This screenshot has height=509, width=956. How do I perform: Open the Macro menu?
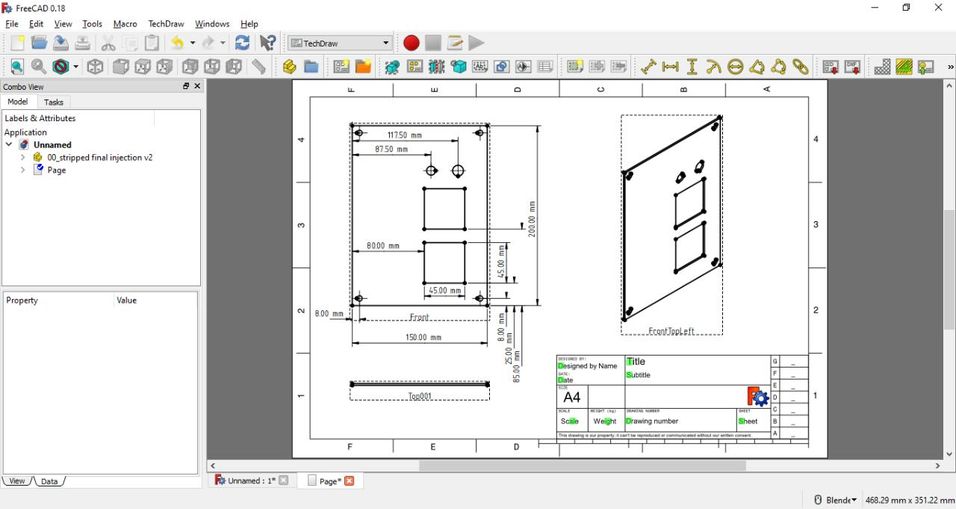[125, 24]
